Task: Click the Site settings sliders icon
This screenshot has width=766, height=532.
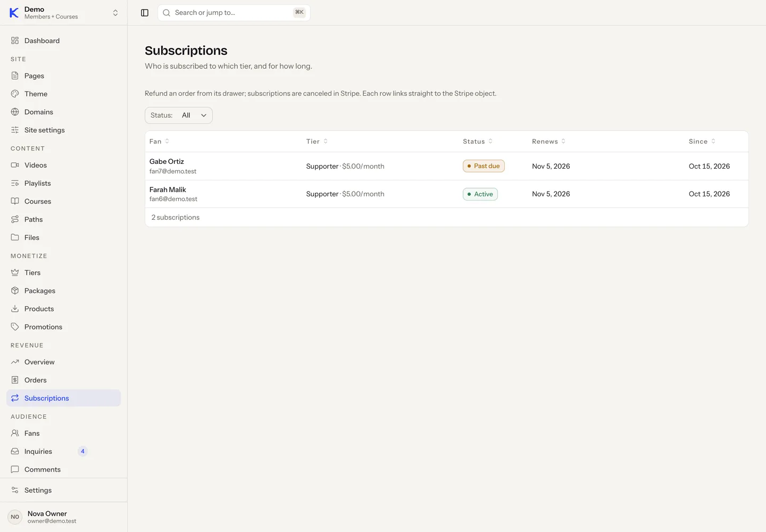Action: click(15, 130)
